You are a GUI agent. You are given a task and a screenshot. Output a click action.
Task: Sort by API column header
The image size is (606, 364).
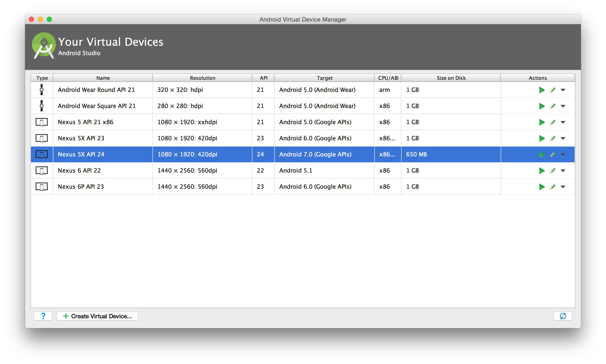(263, 78)
